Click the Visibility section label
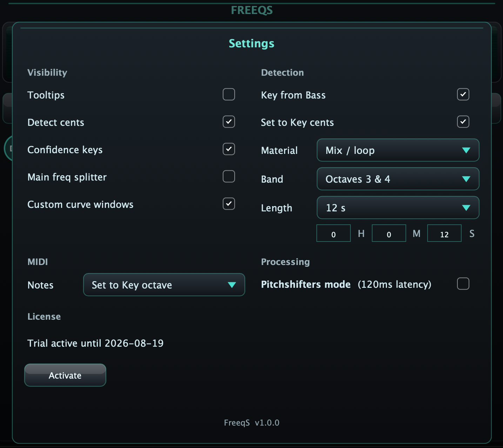 pos(47,73)
